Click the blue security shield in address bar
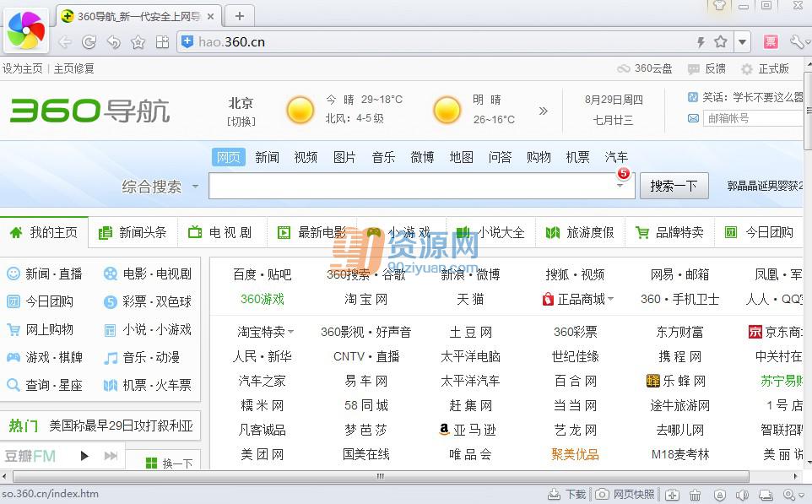 [x=187, y=41]
